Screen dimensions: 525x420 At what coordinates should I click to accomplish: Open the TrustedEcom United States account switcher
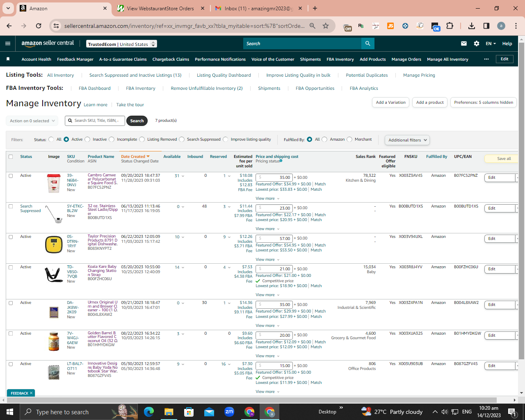pyautogui.click(x=122, y=44)
